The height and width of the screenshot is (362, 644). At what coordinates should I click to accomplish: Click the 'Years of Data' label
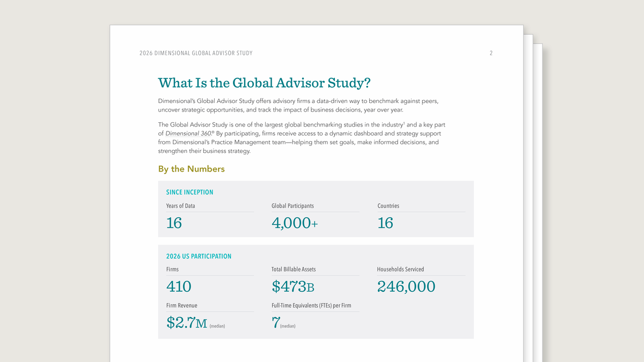coord(181,206)
